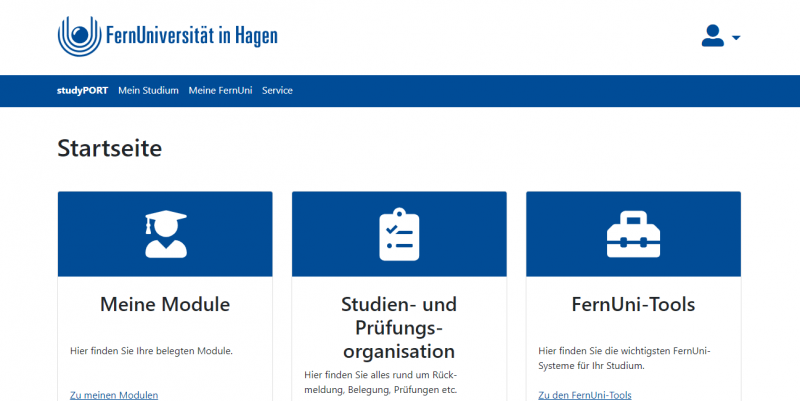Viewport: 800px width, 401px height.
Task: Click the FernUniversität in Hagen logo
Action: 167,36
